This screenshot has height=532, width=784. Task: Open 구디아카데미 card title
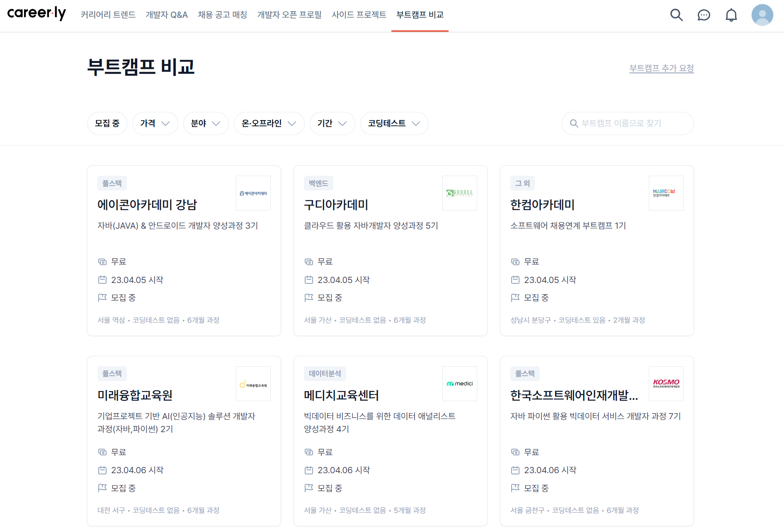tap(336, 205)
